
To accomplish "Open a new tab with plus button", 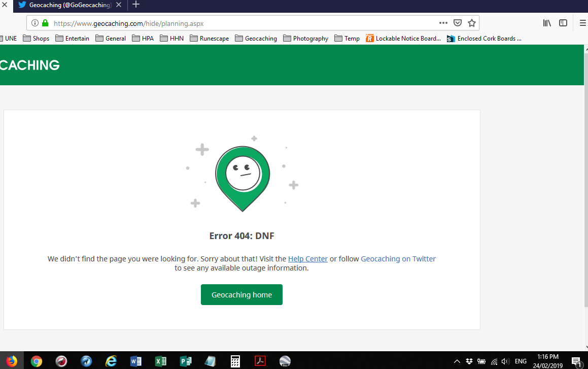I will (x=136, y=5).
